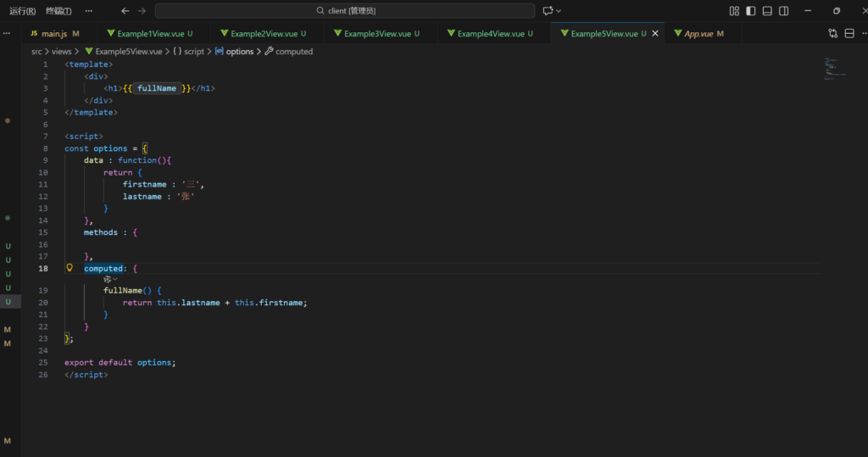The image size is (868, 457).
Task: Toggle the primary side bar
Action: pos(751,11)
